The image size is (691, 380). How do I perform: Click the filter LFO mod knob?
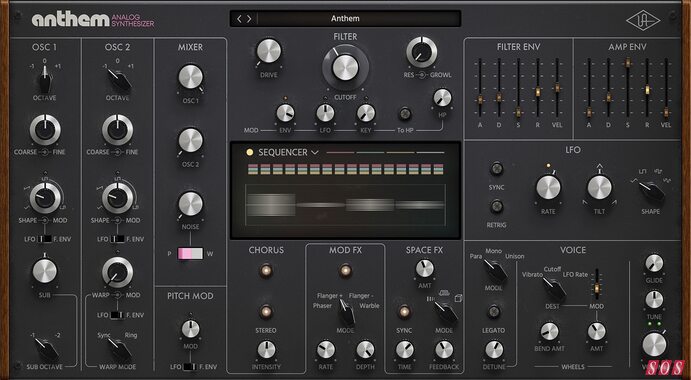point(325,113)
